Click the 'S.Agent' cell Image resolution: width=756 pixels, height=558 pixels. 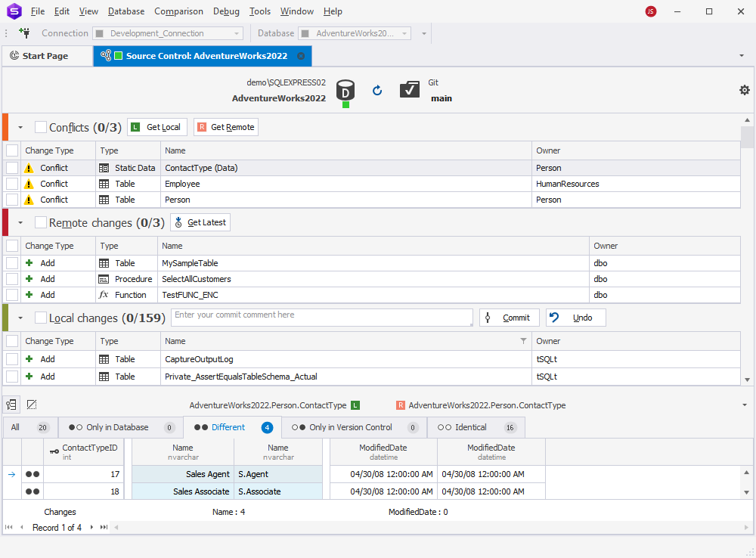point(277,474)
